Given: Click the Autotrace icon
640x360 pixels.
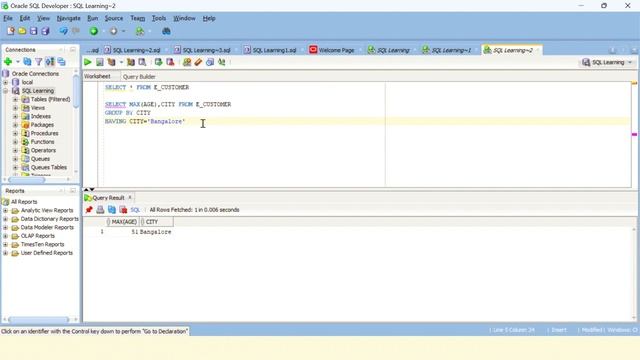Looking at the screenshot, I should tap(131, 62).
